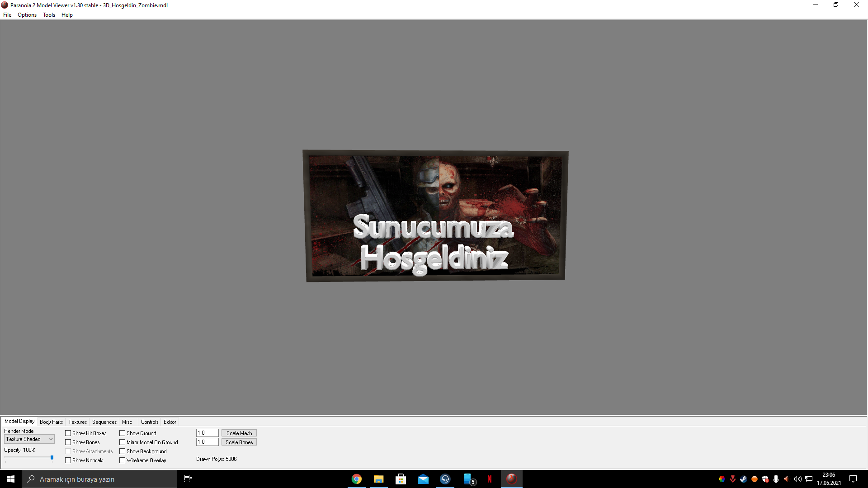Toggle the Show Bones checkbox

[x=68, y=442]
